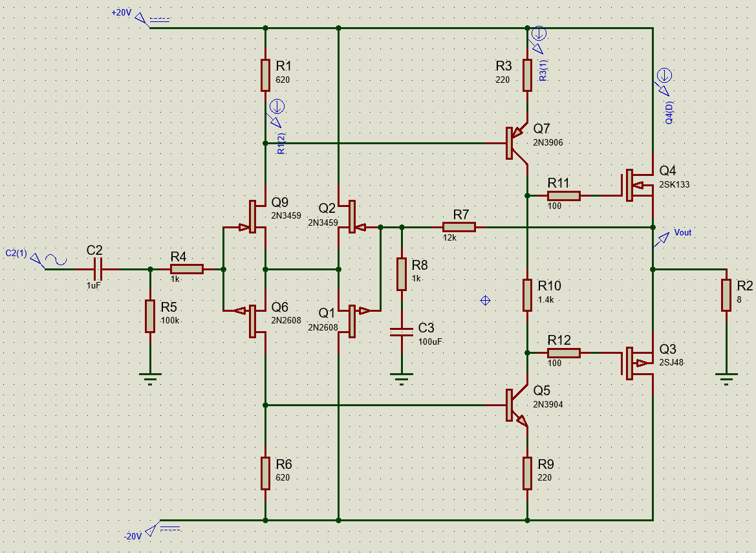
Task: Select the ground symbol under C3
Action: tap(401, 379)
